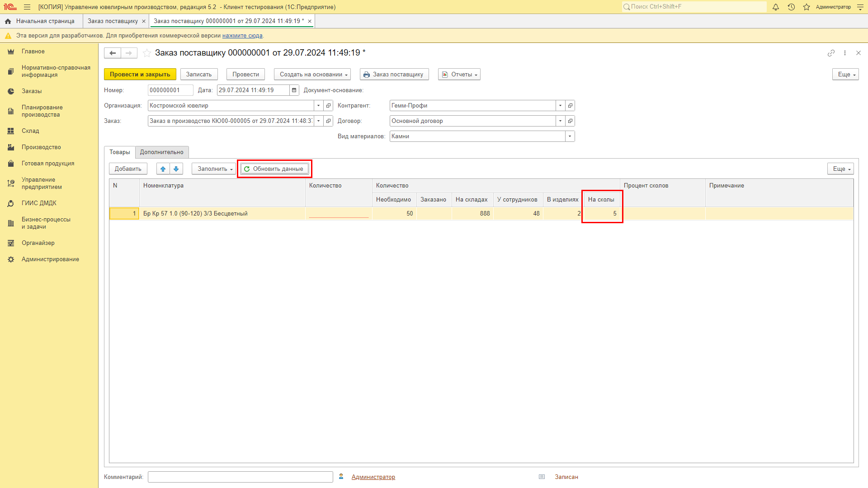Viewport: 868px width, 488px height.
Task: Click the Необходимо value 50
Action: tap(394, 214)
